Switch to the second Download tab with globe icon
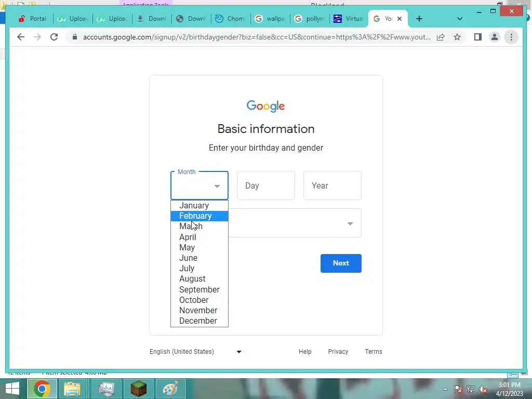The width and height of the screenshot is (532, 399). tap(191, 19)
